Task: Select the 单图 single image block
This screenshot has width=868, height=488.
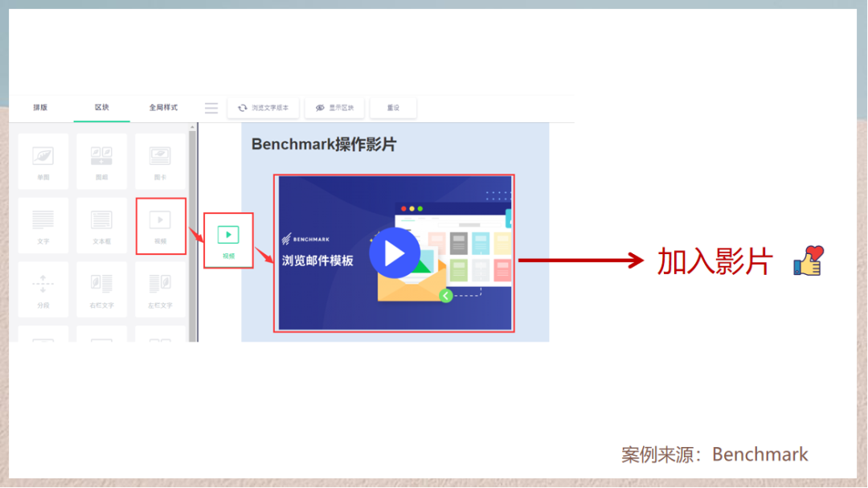Action: (43, 161)
